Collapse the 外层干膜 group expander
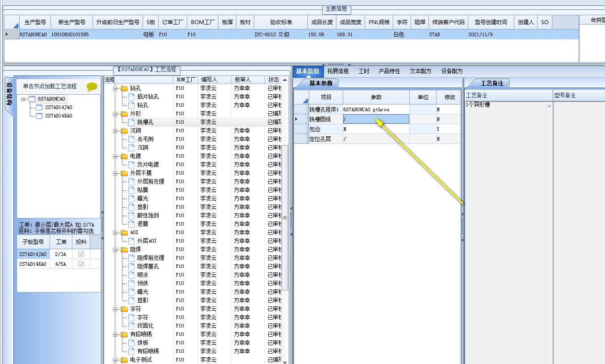Screen dimensions: 605x364 116,173
